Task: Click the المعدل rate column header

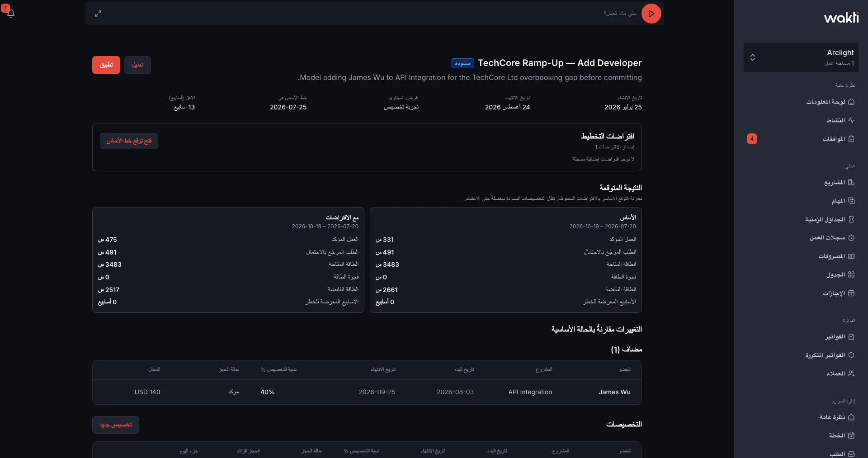Action: click(x=154, y=369)
